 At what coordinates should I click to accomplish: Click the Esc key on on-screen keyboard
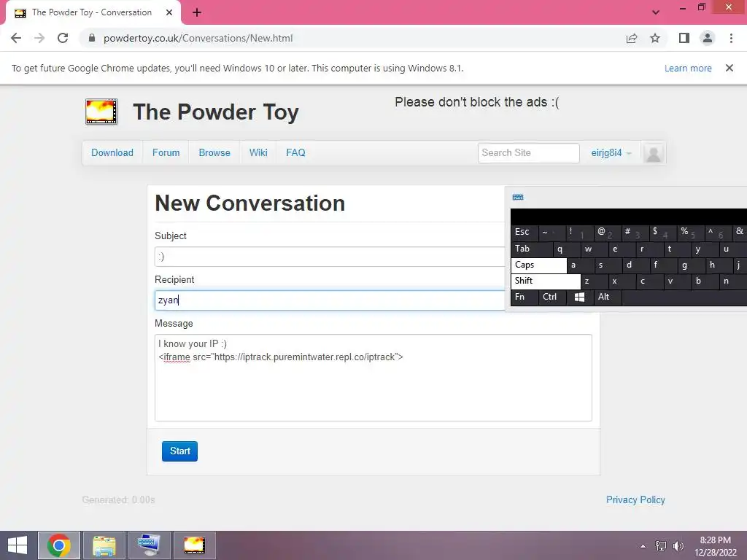click(x=525, y=233)
